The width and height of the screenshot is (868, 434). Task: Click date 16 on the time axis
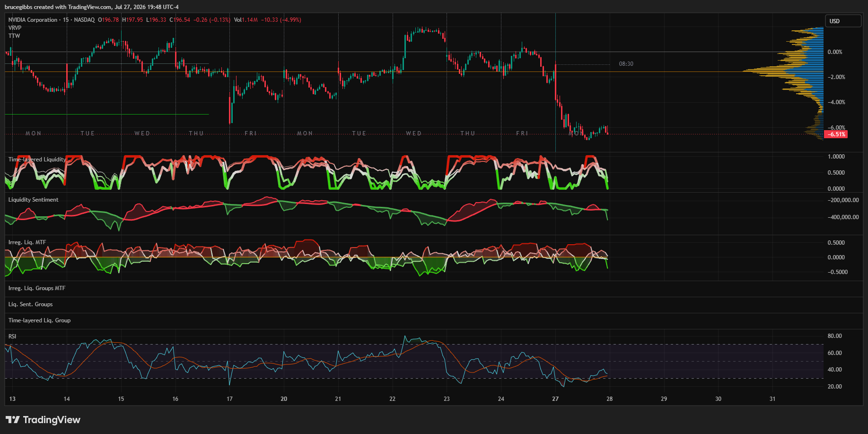tap(175, 399)
